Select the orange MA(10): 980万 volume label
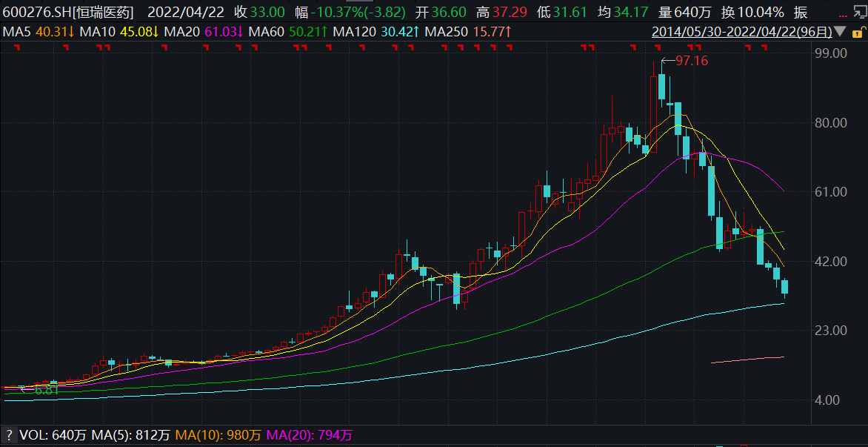 coord(218,434)
